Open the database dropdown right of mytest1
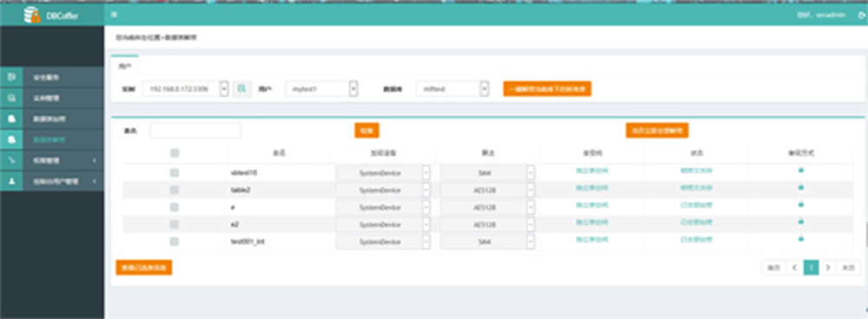Screen dimensions: 868x319 tap(452, 88)
